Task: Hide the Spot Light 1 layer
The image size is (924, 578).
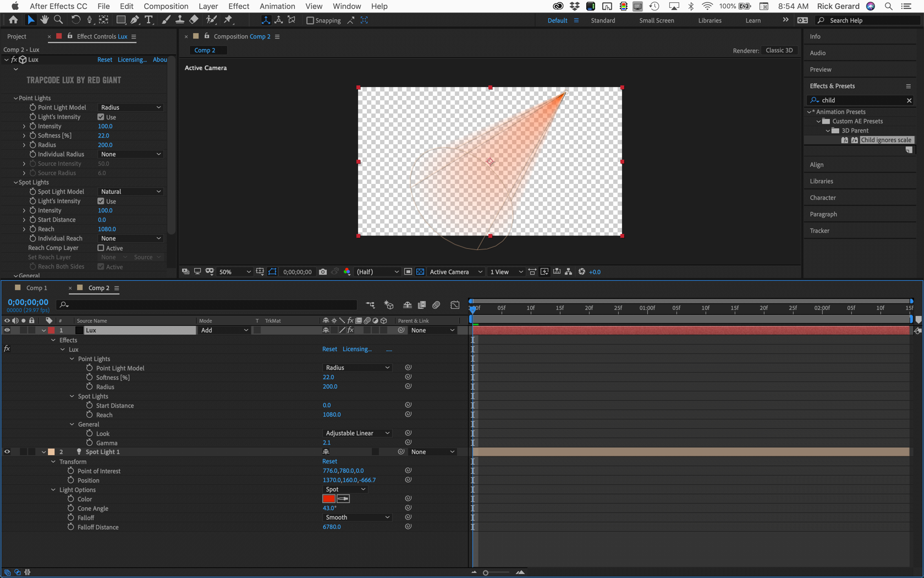Action: tap(7, 452)
